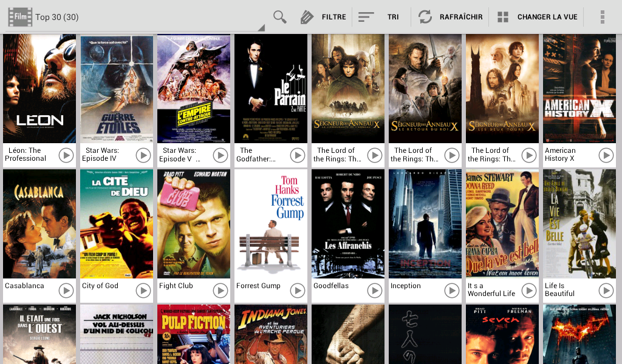Play Inception

(451, 291)
